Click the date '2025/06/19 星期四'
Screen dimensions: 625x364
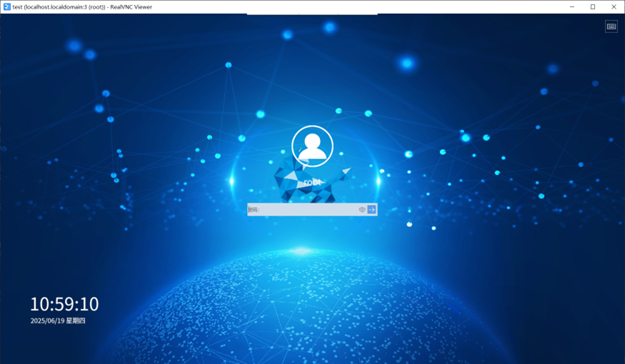click(58, 320)
